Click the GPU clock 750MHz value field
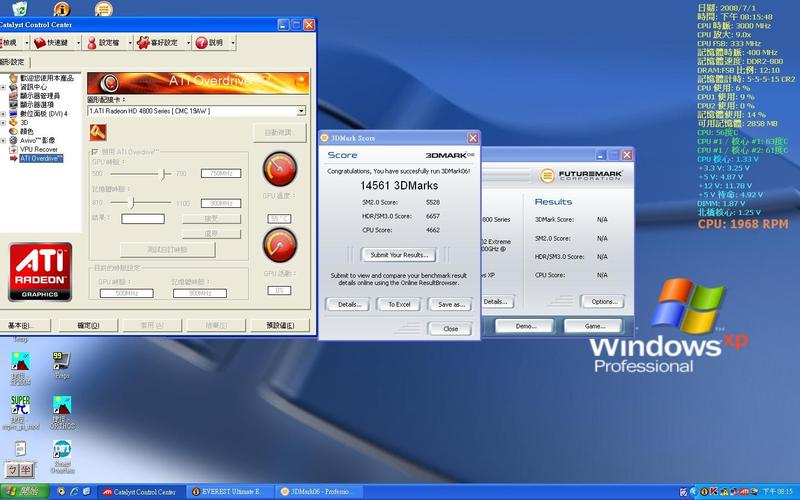 point(221,173)
